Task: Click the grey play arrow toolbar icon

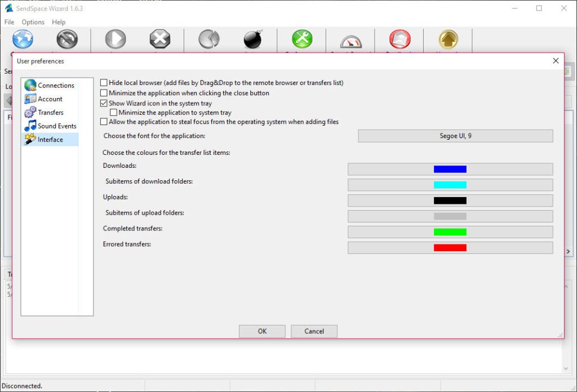Action: [116, 39]
